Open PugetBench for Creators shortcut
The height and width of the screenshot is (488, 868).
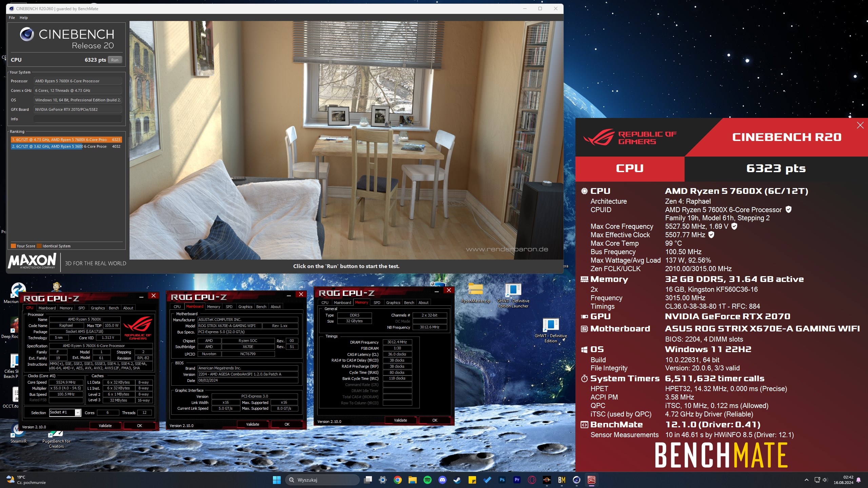tap(56, 440)
